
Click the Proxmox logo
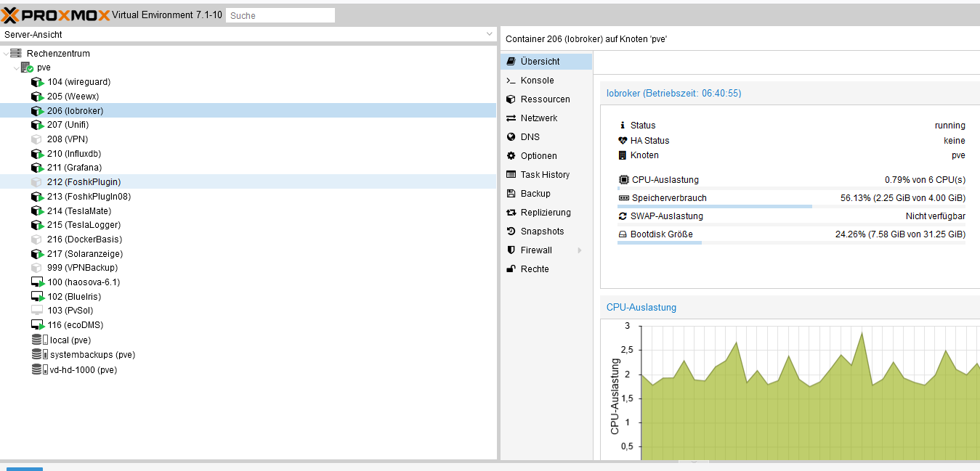tap(56, 15)
